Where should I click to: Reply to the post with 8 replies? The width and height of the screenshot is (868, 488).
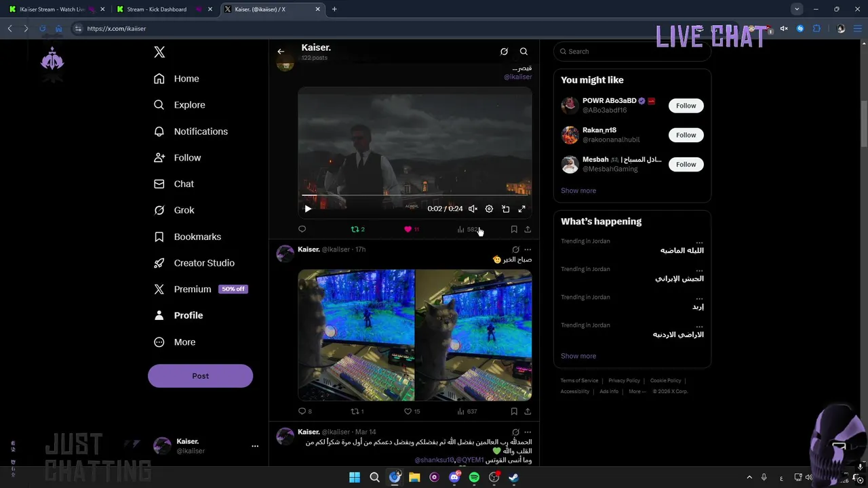pyautogui.click(x=305, y=411)
